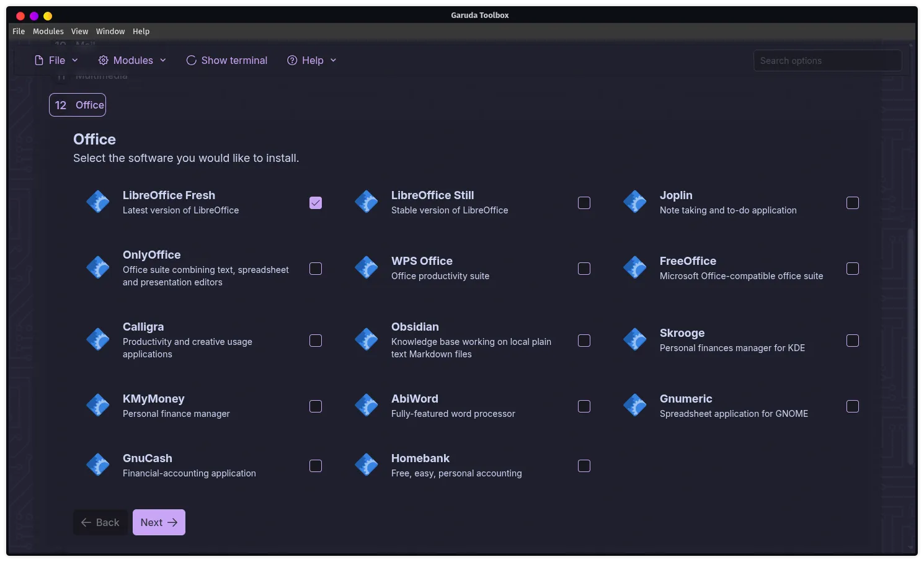This screenshot has width=924, height=562.
Task: Open the Window menu
Action: (110, 31)
